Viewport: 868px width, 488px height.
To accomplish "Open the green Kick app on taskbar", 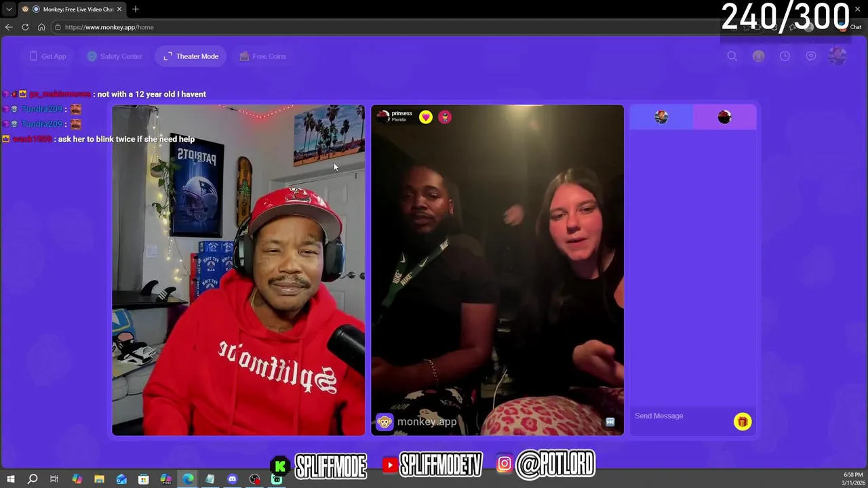I will tap(277, 479).
